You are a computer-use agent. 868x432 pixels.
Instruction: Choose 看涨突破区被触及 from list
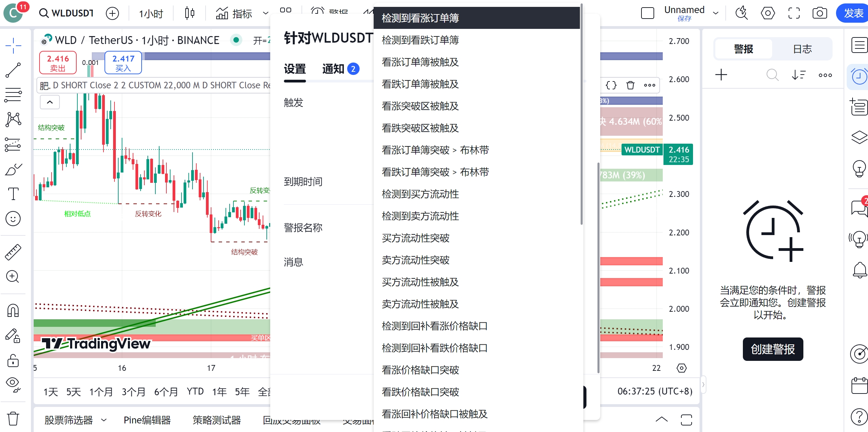476,106
